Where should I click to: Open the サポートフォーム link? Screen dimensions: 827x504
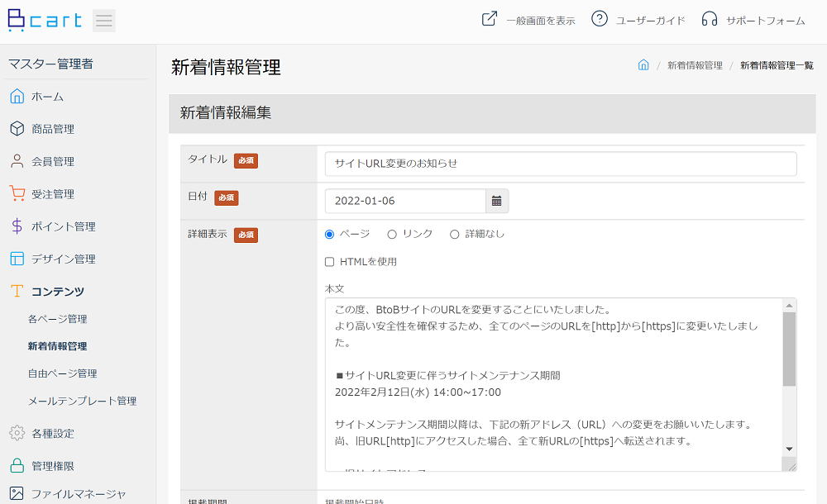pos(765,21)
